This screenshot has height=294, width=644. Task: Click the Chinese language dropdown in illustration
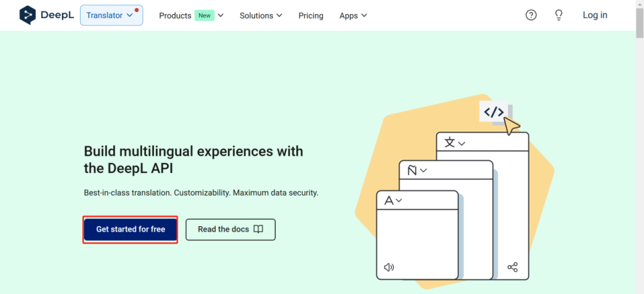coord(455,143)
